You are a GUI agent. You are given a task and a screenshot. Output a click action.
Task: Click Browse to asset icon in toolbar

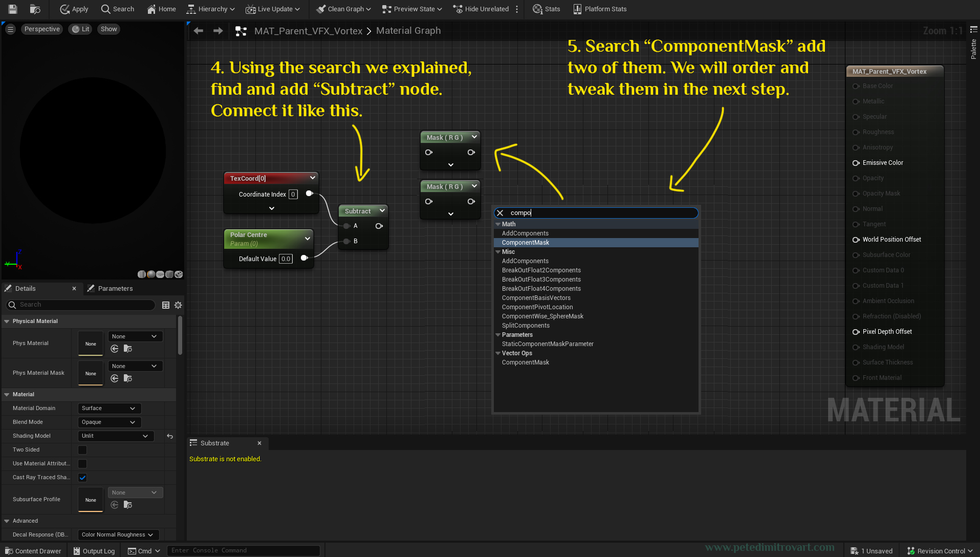[35, 9]
